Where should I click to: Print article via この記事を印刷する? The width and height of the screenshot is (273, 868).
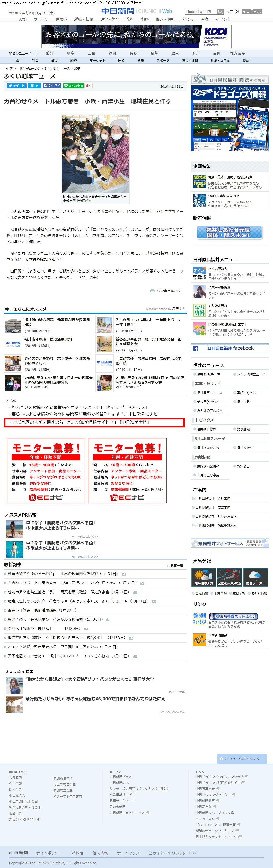point(166,291)
